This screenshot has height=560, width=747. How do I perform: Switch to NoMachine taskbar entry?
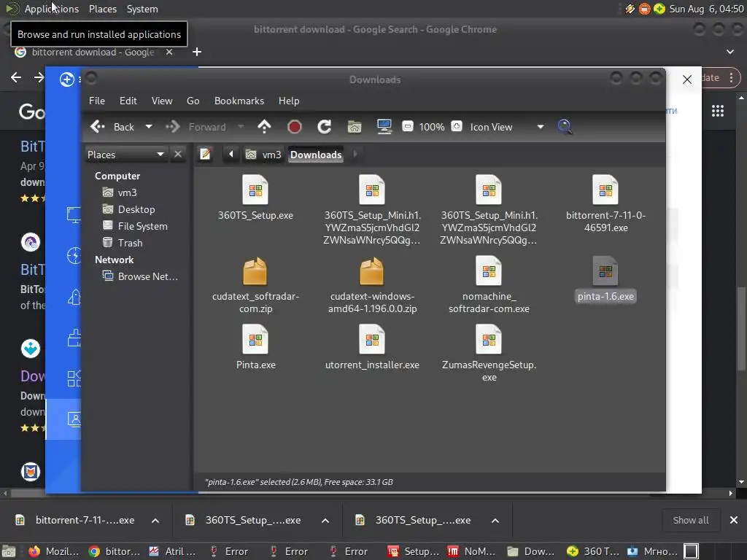click(x=472, y=551)
